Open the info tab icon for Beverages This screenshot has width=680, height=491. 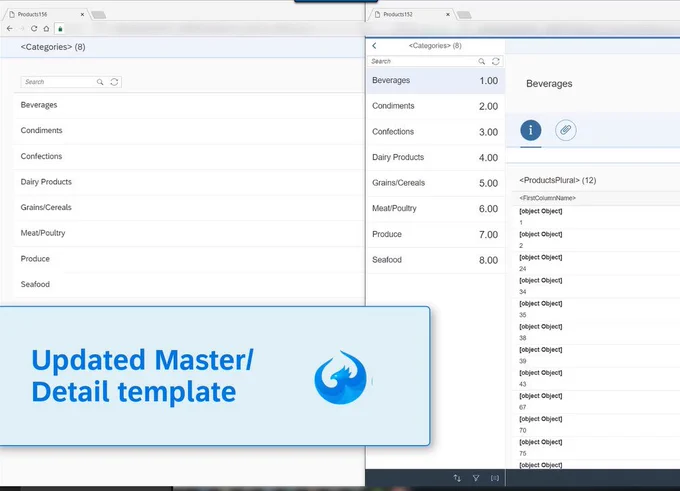point(531,130)
